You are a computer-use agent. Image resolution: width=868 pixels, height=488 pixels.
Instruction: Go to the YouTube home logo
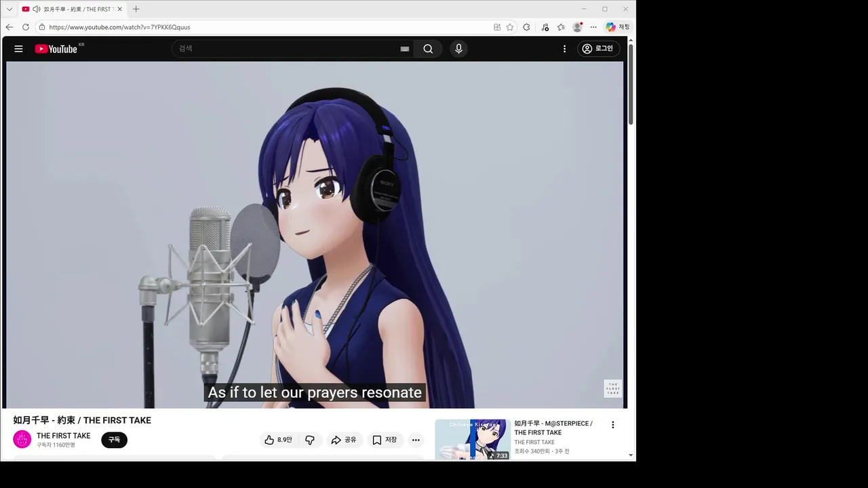[x=56, y=49]
